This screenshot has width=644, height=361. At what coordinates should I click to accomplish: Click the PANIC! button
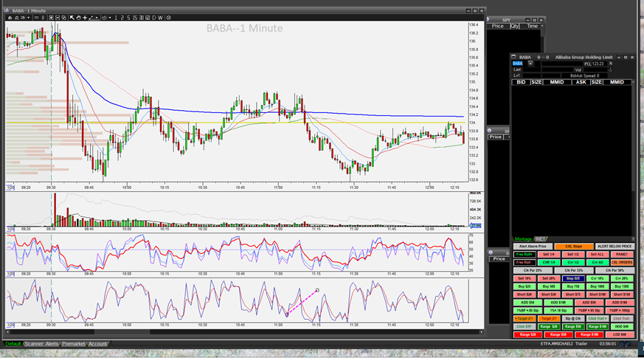click(622, 254)
